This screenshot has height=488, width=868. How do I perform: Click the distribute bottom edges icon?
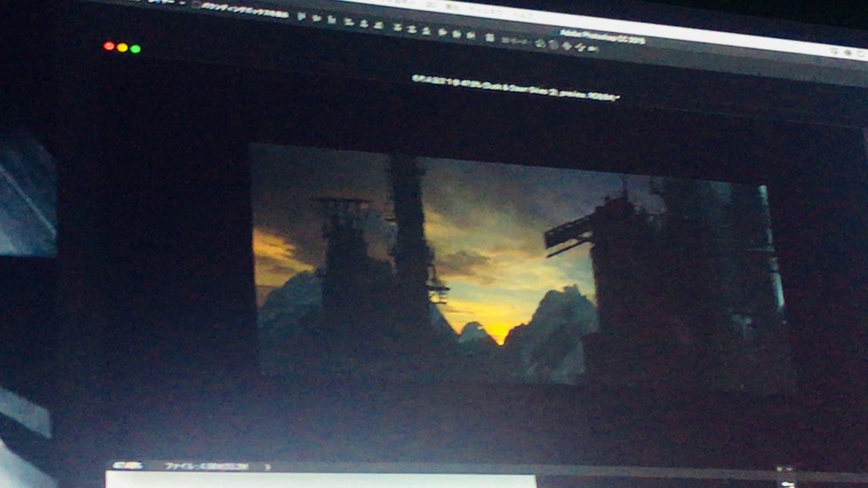click(x=426, y=30)
